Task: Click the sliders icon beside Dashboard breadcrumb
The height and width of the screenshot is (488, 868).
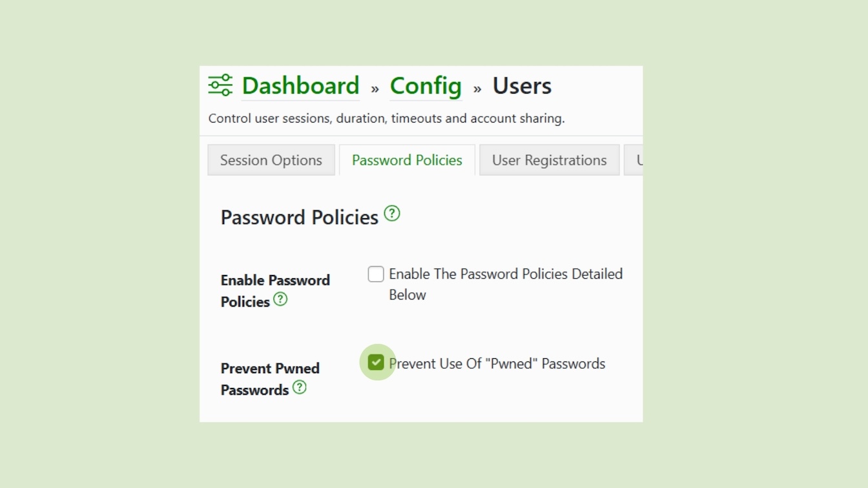Action: (220, 85)
